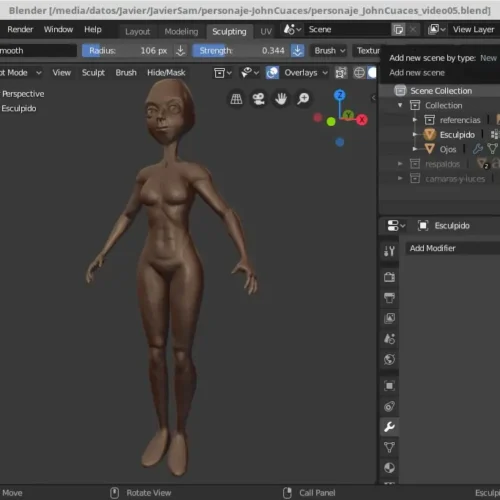Open the Tool properties tab
Viewport: 500px width, 500px height.
coord(389,251)
